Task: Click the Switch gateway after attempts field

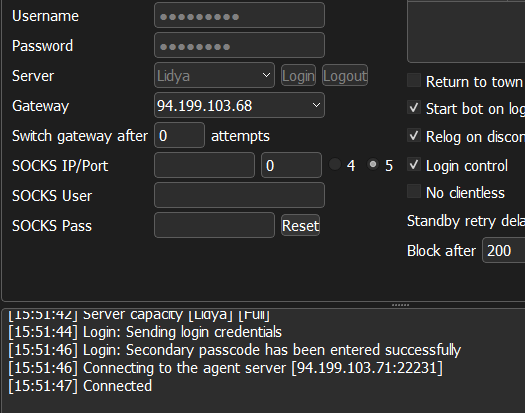Action: [x=179, y=135]
